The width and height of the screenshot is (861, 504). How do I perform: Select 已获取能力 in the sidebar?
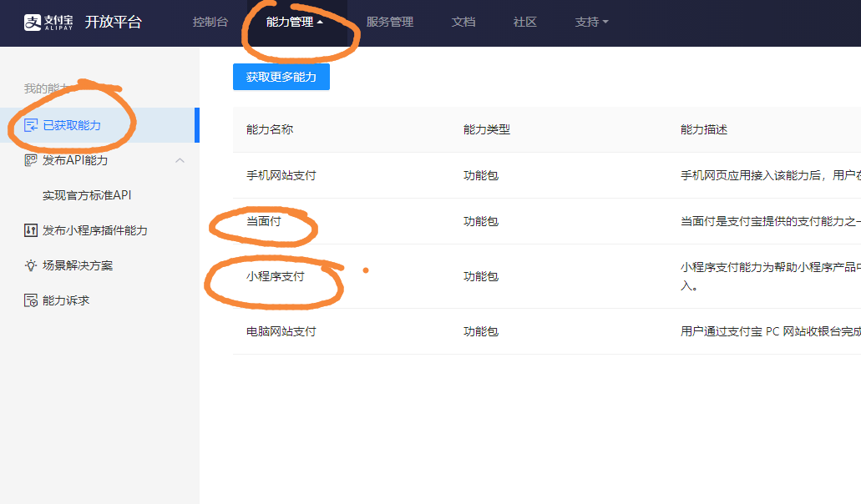[99, 126]
